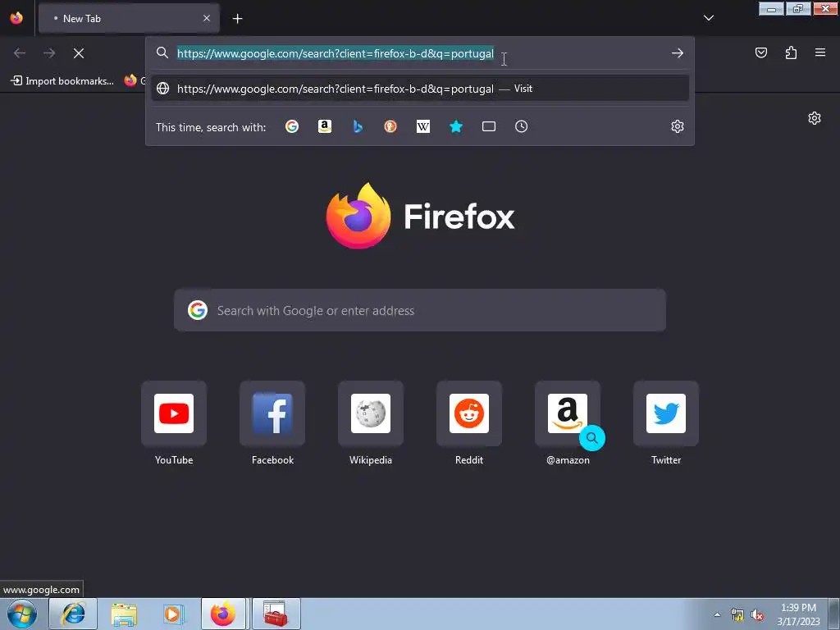Viewport: 840px width, 630px height.
Task: Select the New Tab tab
Action: tap(129, 18)
